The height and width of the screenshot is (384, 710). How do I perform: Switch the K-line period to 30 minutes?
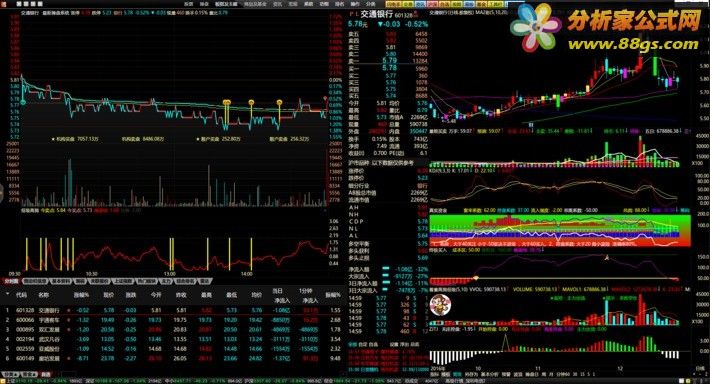pos(575,374)
